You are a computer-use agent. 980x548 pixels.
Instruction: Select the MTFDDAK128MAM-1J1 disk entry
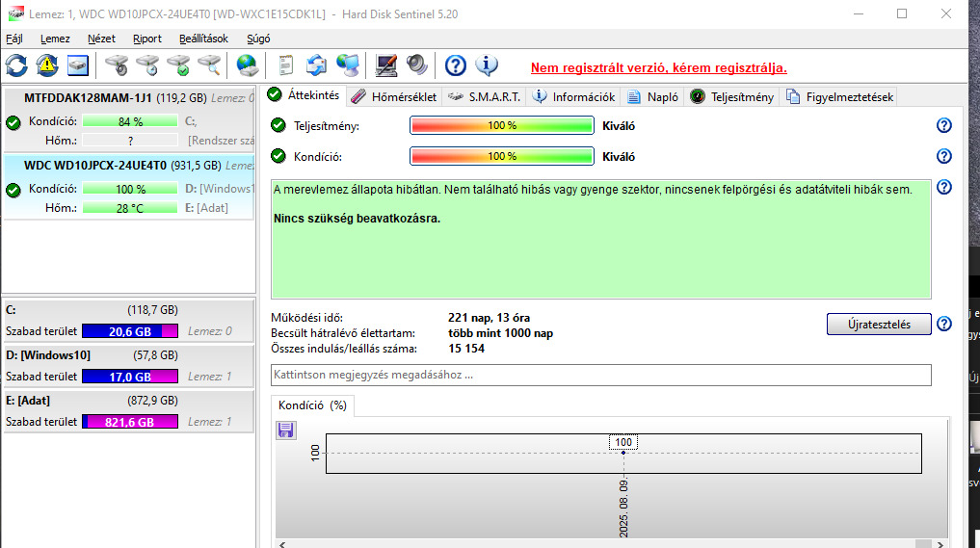129,120
